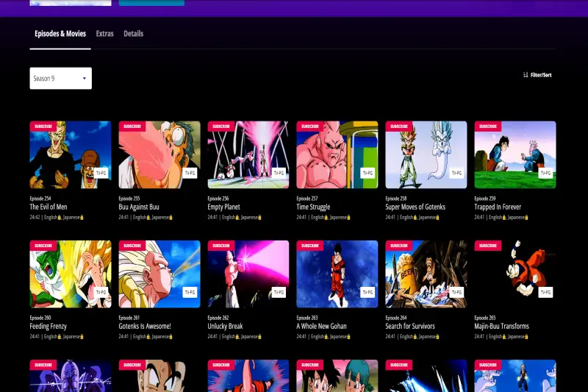Click TV-PG badge on Super Moves of Gotenks
Viewport: 588px width, 392px height.
point(456,173)
